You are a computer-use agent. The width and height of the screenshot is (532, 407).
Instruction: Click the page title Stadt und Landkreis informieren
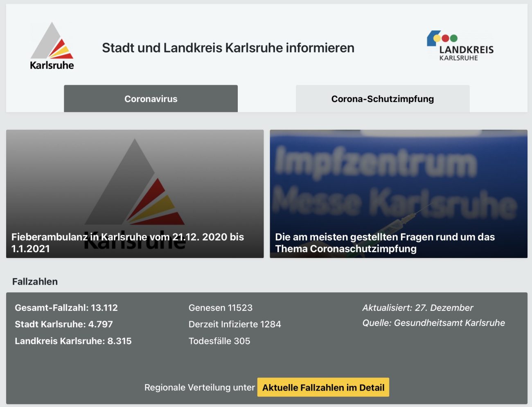[x=228, y=48]
